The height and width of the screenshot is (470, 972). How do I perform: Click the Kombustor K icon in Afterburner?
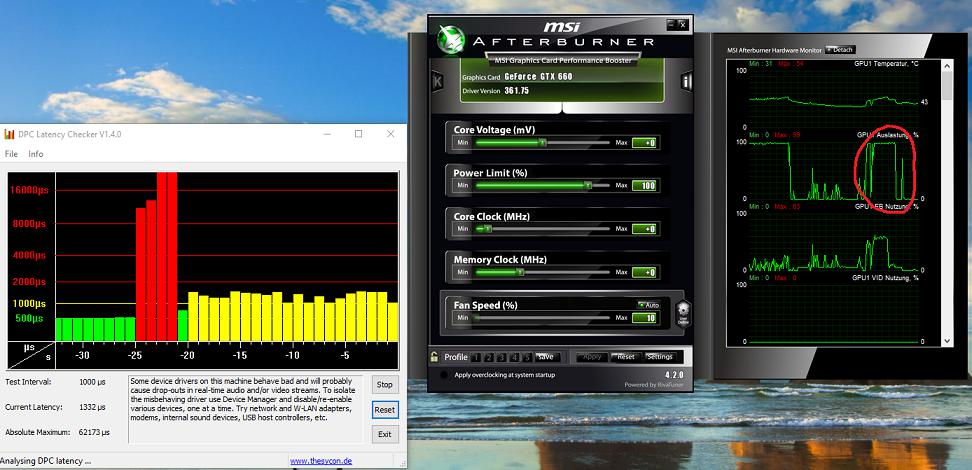tap(437, 81)
